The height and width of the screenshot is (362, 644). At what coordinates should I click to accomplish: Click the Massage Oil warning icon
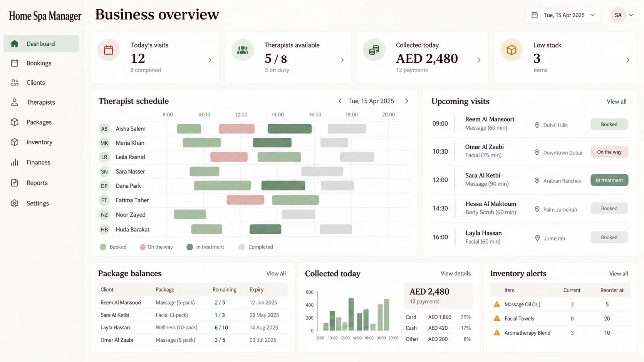tap(497, 304)
